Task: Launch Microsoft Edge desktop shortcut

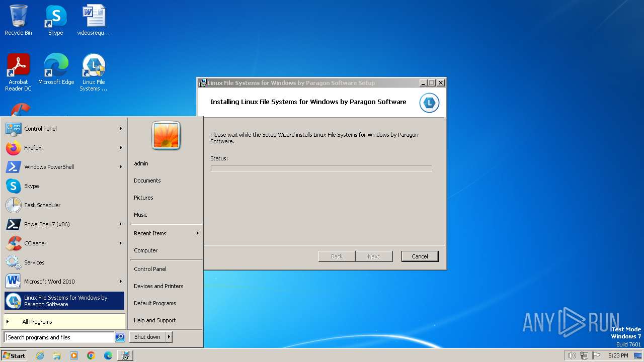Action: [x=56, y=69]
